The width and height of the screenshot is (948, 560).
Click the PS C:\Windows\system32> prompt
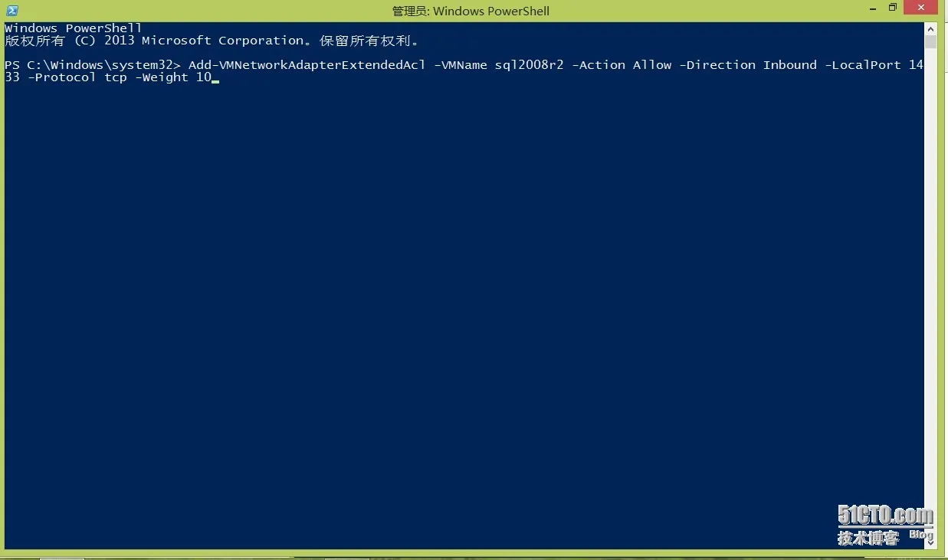tap(92, 65)
